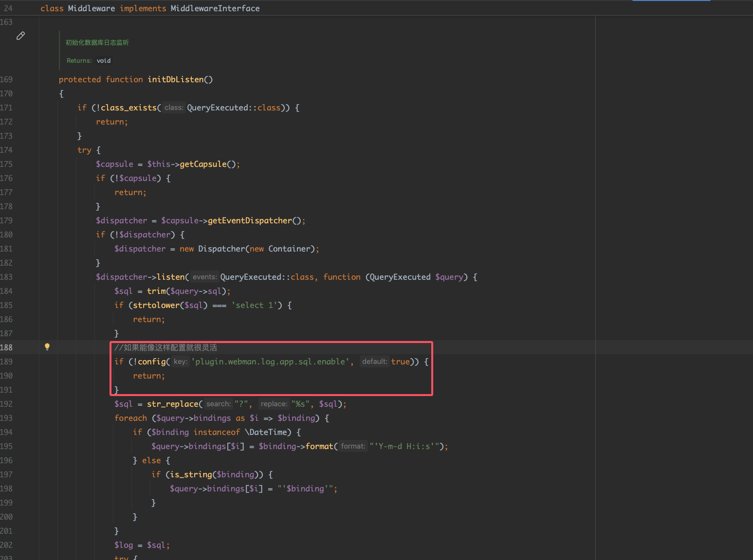Click the pencil icon to edit doc comment
753x560 pixels.
click(x=20, y=36)
